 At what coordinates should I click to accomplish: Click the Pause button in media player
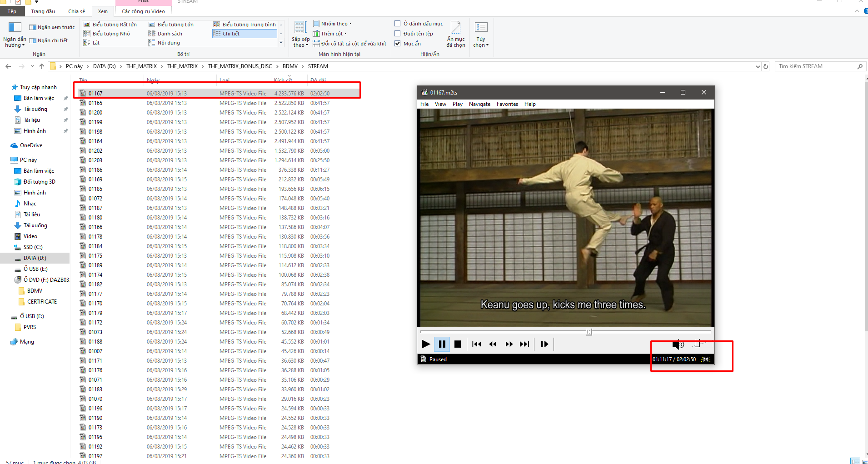click(442, 344)
